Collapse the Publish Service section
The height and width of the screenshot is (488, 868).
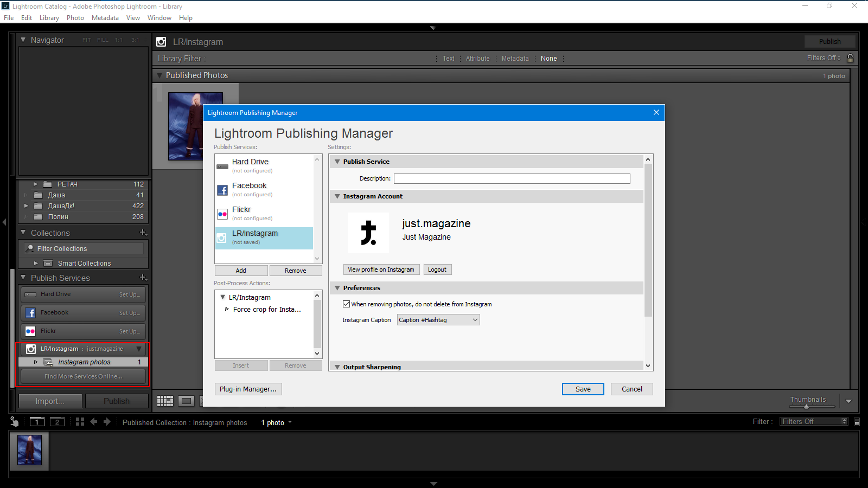pos(337,162)
